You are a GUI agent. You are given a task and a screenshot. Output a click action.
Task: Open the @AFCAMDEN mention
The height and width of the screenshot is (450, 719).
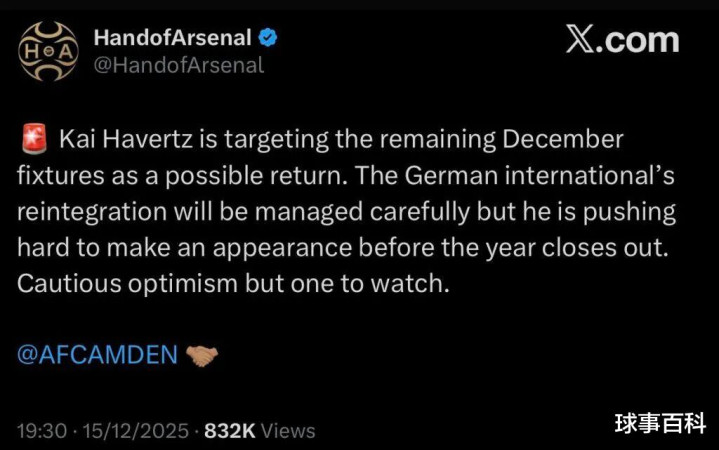(x=97, y=354)
